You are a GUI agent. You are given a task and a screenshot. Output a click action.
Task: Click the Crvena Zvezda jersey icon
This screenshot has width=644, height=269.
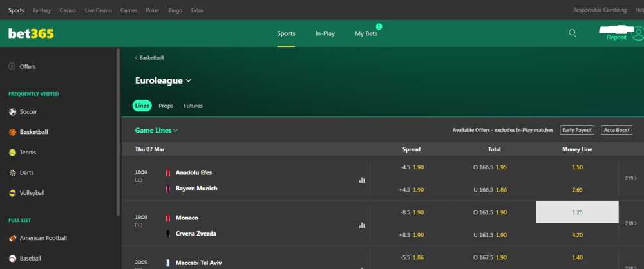167,234
